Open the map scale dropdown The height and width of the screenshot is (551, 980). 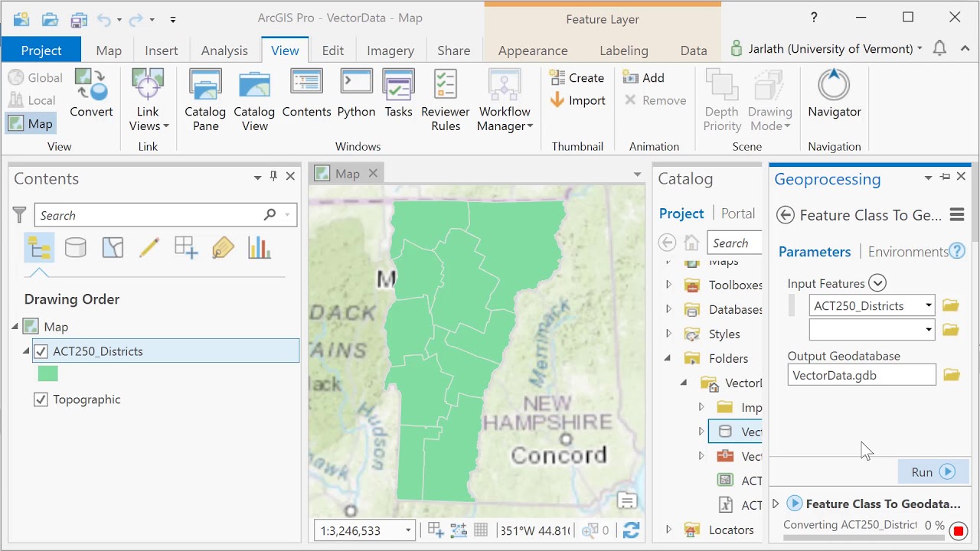(x=408, y=530)
